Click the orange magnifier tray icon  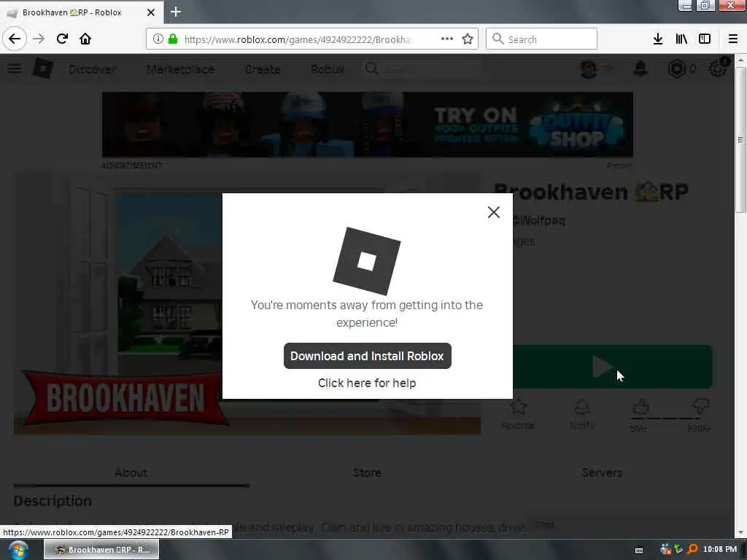692,550
